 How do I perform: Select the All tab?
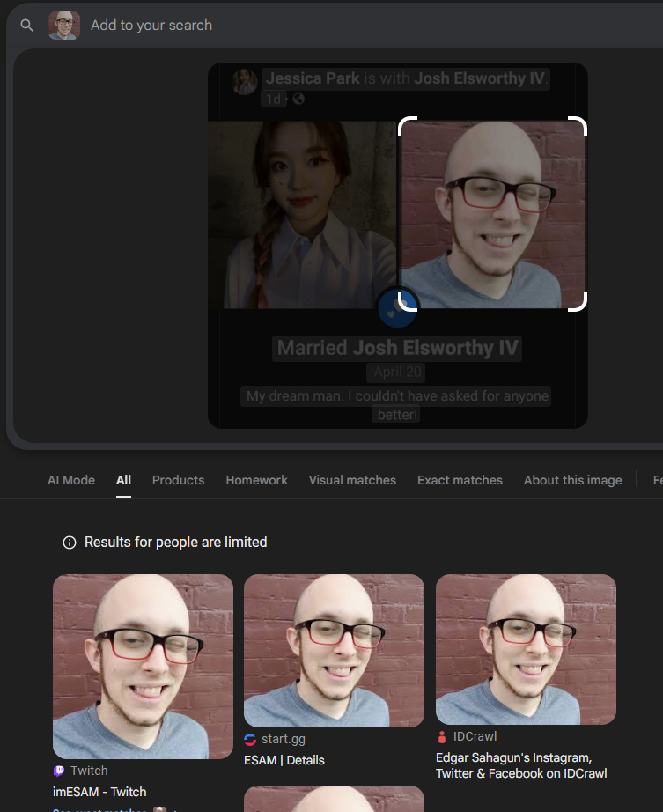(123, 480)
